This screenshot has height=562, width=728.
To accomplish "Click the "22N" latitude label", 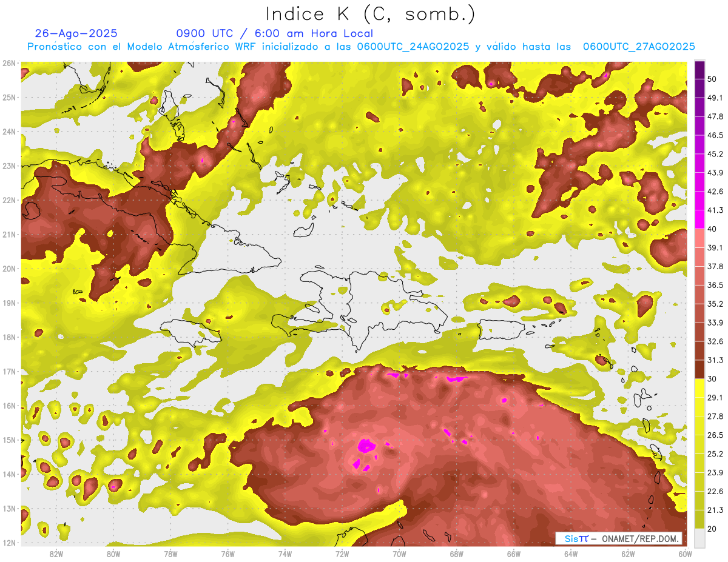I will click(9, 200).
